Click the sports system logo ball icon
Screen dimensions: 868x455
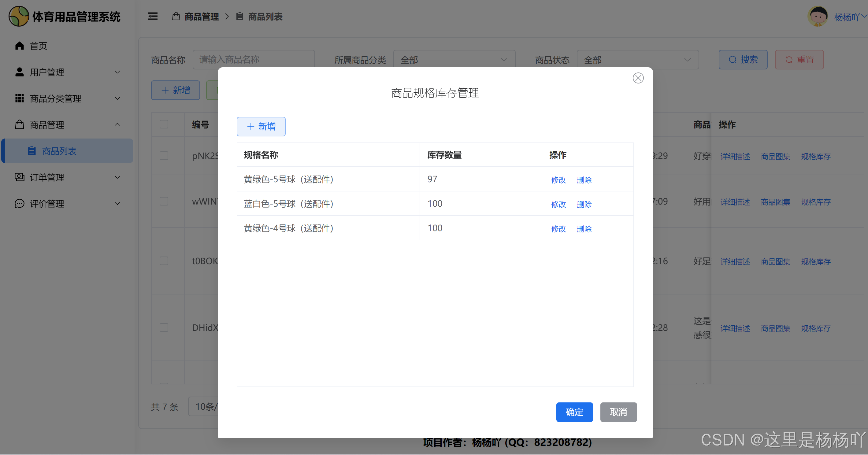[19, 16]
